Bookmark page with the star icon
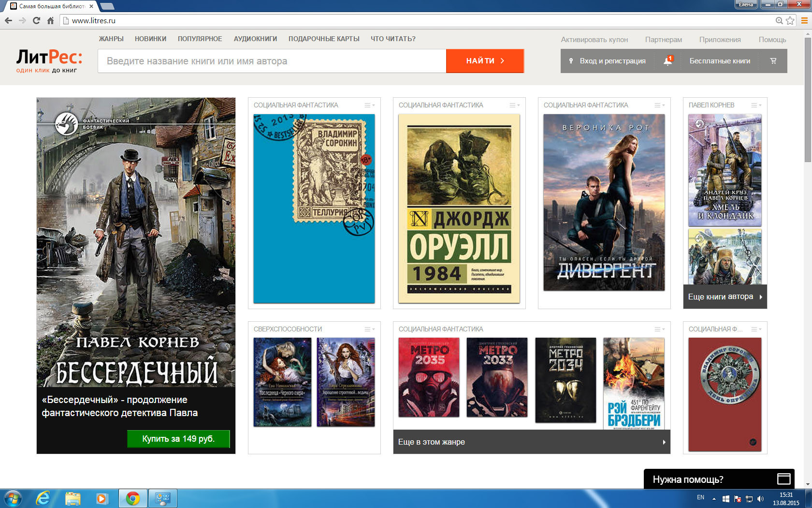This screenshot has width=812, height=508. [790, 20]
